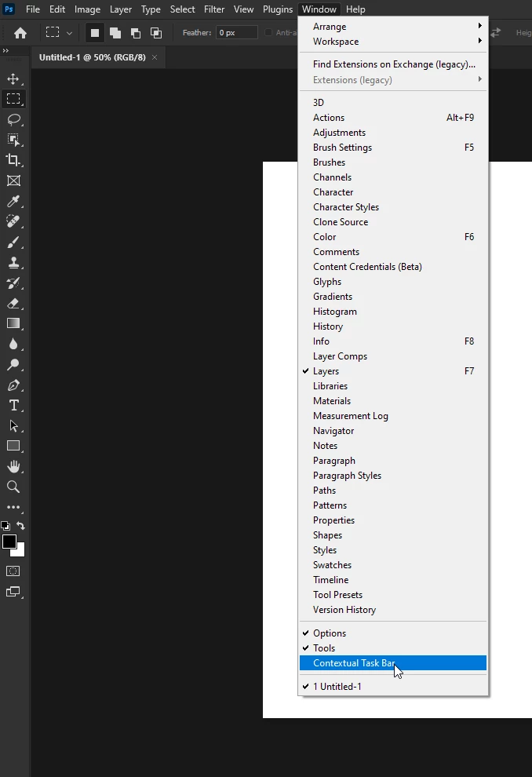
Task: Choose Intersect with selection mode
Action: tap(156, 33)
